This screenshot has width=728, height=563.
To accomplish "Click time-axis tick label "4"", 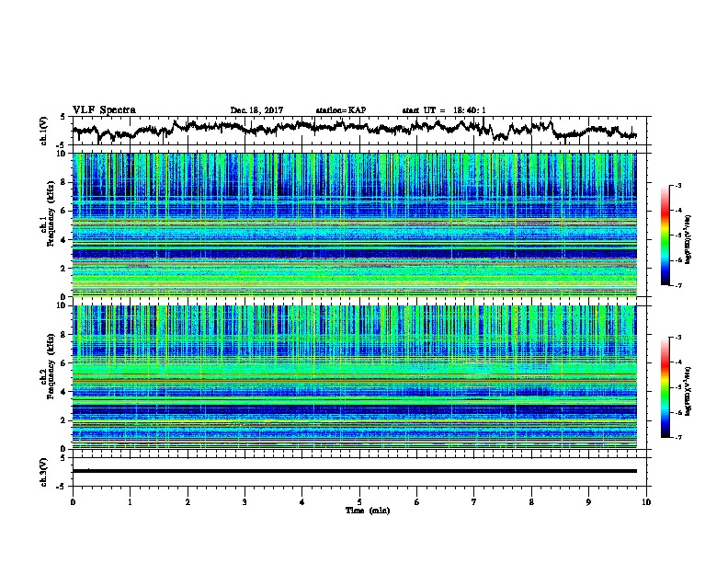I will coord(302,502).
